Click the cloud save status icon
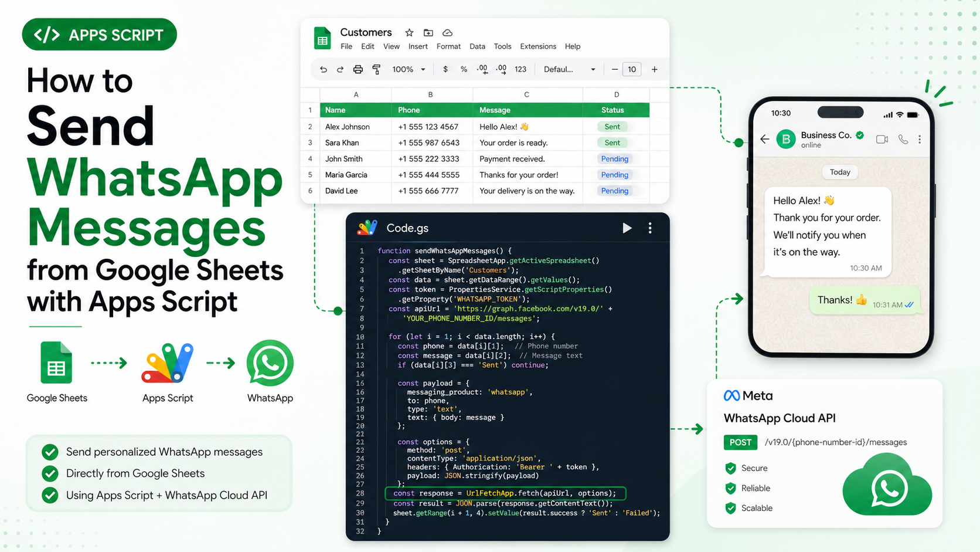Viewport: 980px width, 552px height. coord(447,32)
